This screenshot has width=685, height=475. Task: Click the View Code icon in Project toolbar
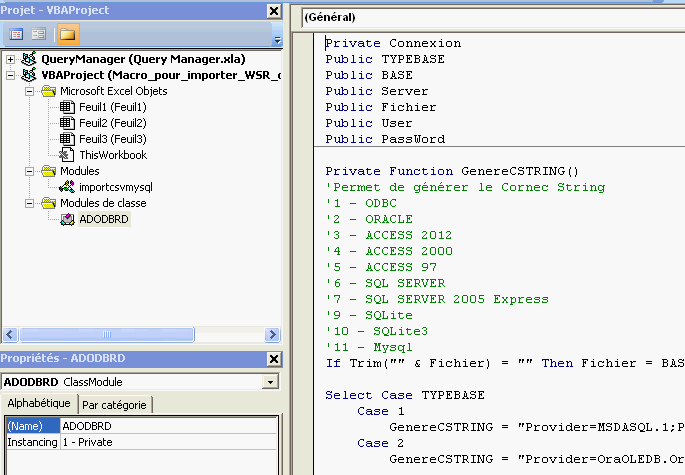point(16,34)
